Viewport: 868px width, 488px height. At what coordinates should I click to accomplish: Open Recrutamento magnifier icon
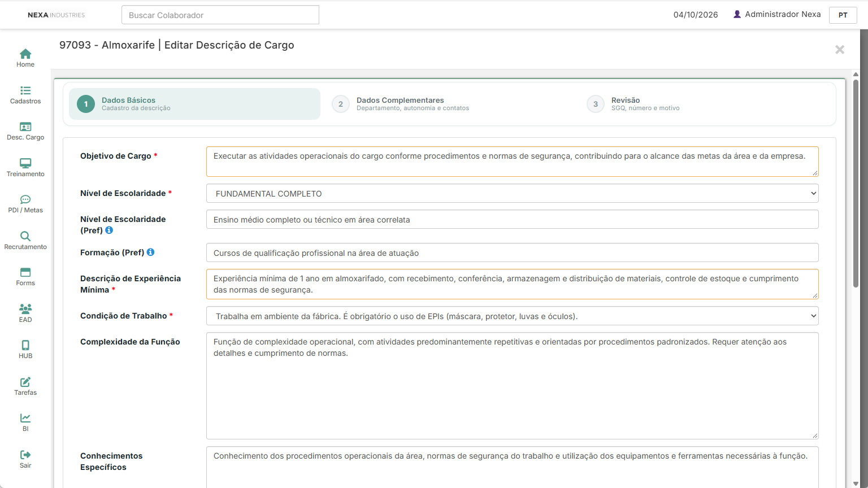(x=25, y=236)
